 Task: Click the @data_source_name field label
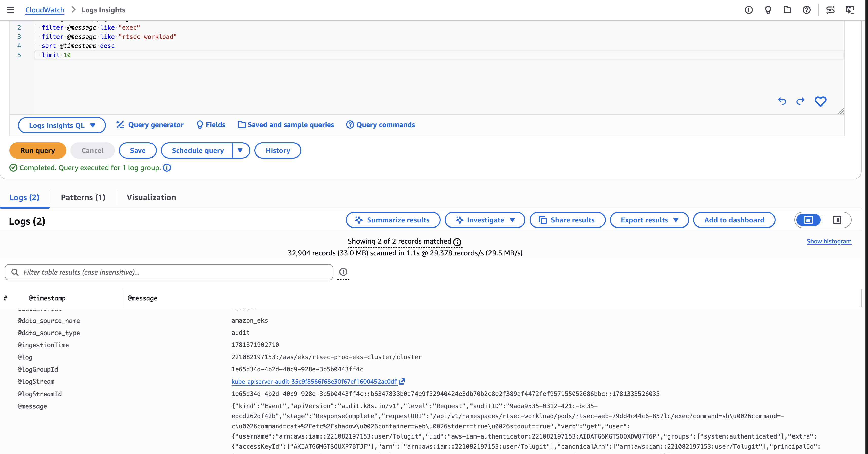49,321
